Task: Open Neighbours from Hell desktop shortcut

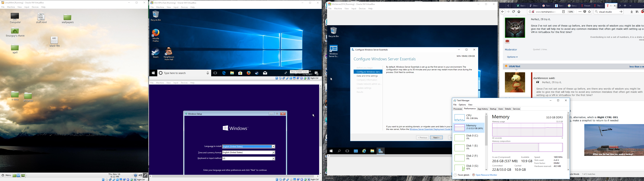Action: coord(169,54)
